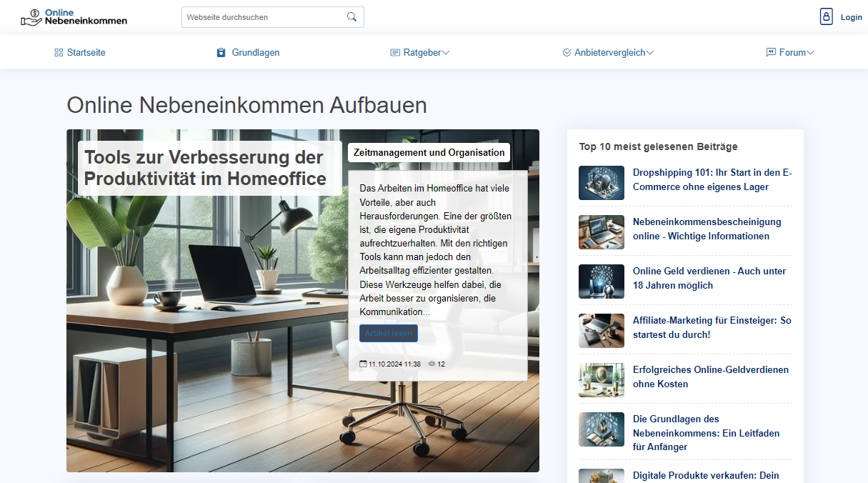This screenshot has width=868, height=483.
Task: Click the calendar icon next to the article date
Action: (363, 364)
